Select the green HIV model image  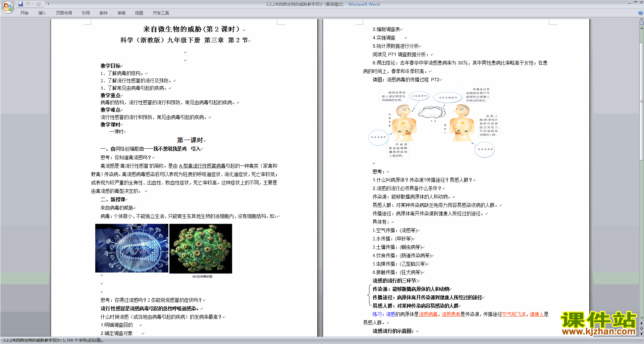(201, 248)
